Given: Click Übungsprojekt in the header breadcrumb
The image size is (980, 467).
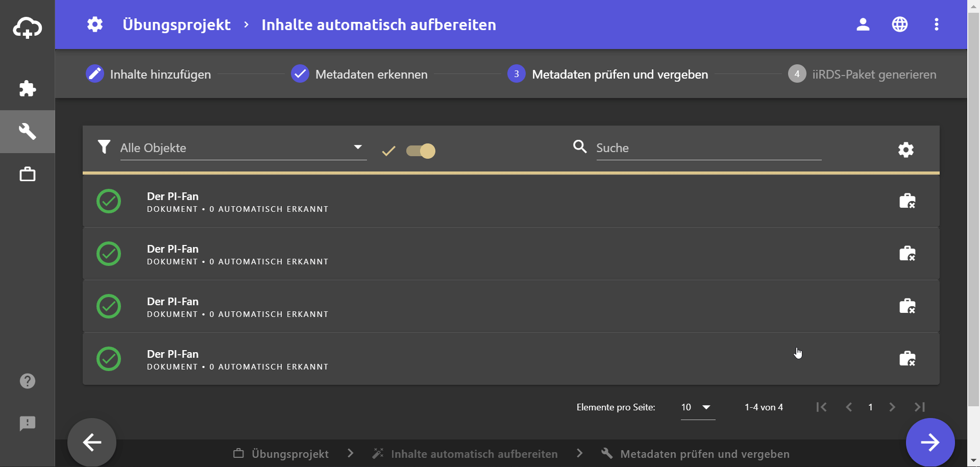Looking at the screenshot, I should 177,24.
